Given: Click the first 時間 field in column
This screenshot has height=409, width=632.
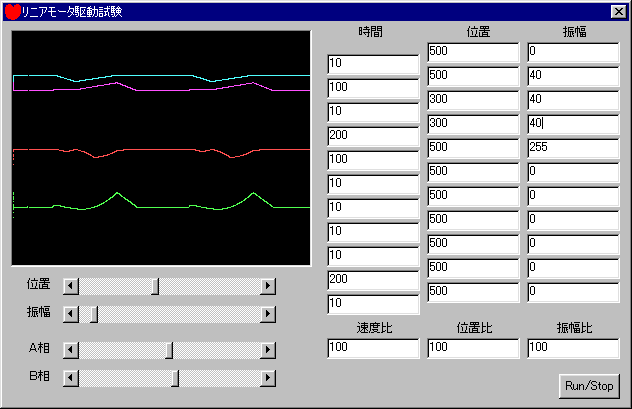Looking at the screenshot, I should tap(372, 63).
